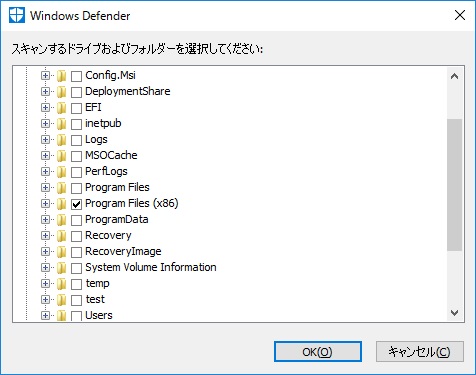
Task: Expand the PerfLogs tree node
Action: 45,171
